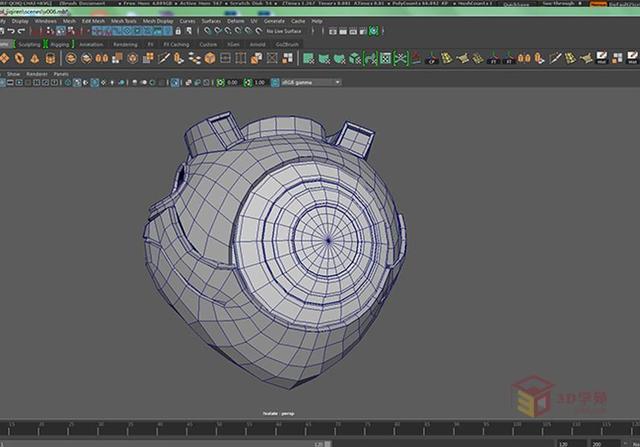Click the crossed-box shelf icon

(x=272, y=58)
